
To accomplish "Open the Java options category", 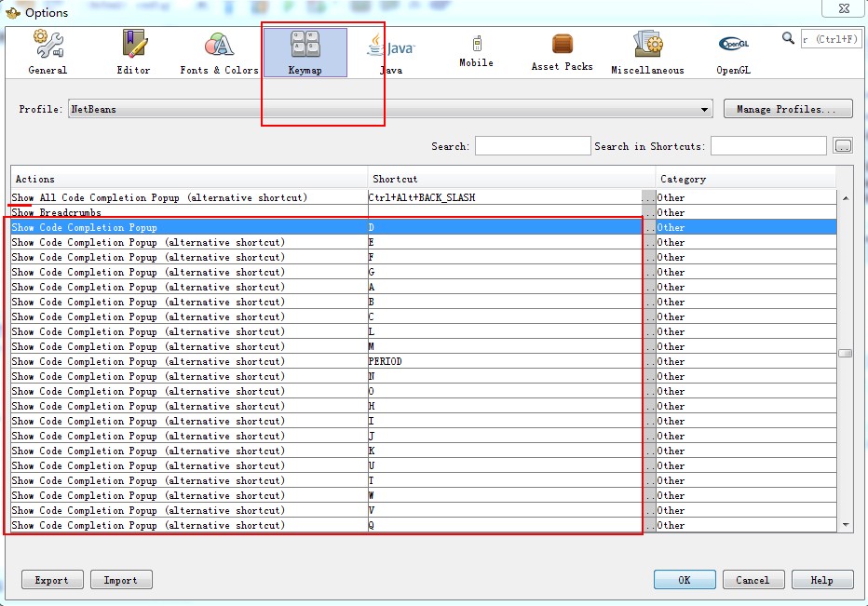I will coord(391,52).
